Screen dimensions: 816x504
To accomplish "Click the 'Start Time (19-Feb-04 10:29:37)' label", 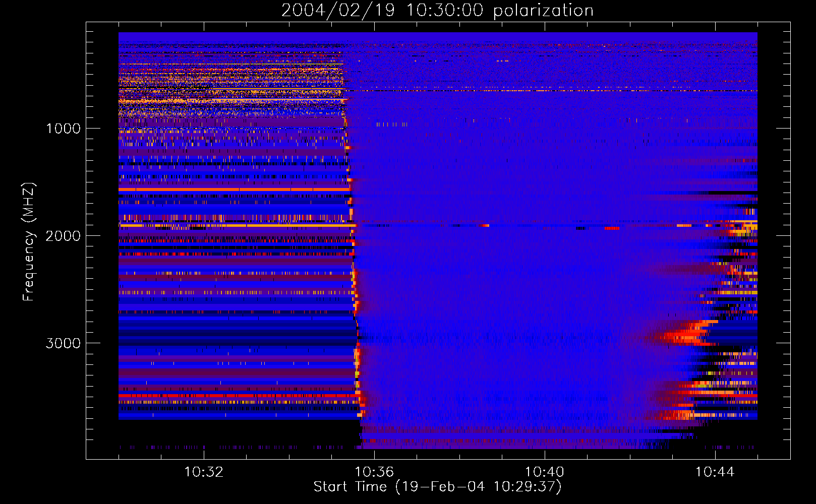I will (437, 487).
